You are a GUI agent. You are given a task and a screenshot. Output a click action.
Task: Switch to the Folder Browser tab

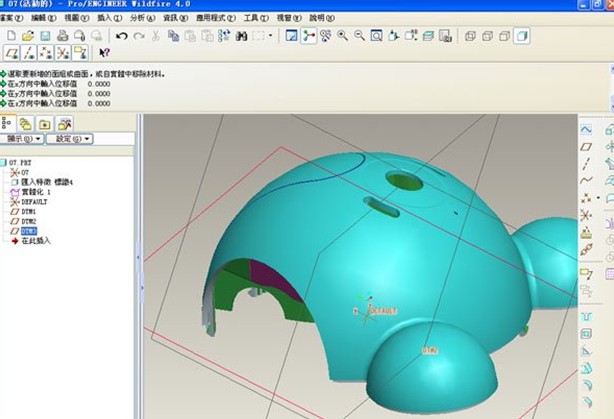coord(26,125)
